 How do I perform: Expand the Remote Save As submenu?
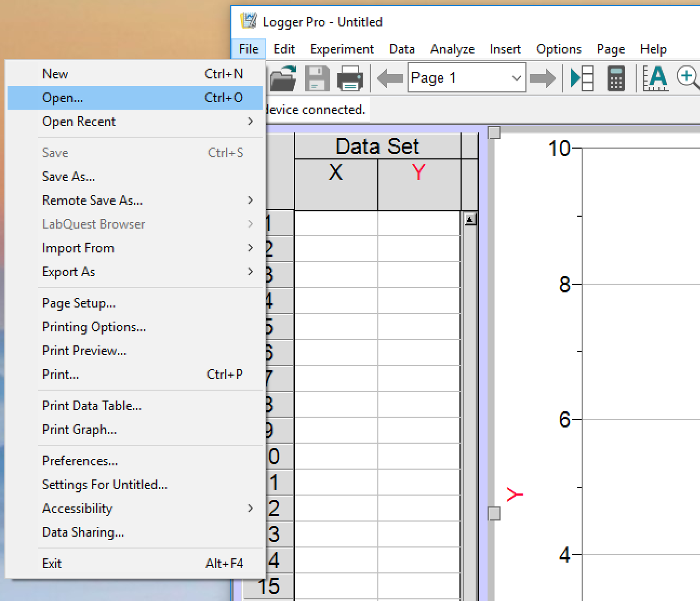(135, 201)
